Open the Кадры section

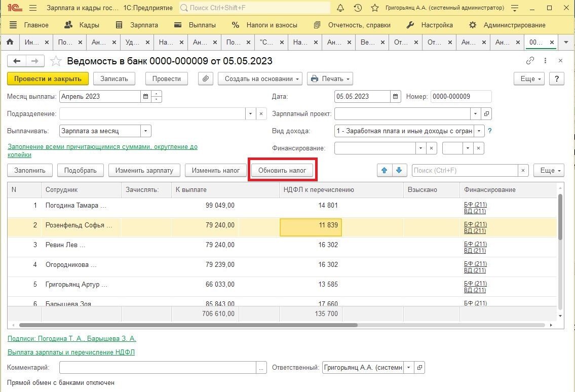(x=89, y=25)
